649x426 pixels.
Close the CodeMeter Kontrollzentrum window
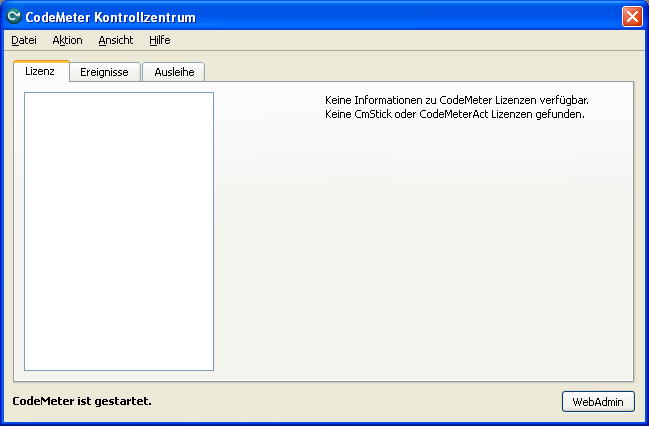pyautogui.click(x=631, y=17)
